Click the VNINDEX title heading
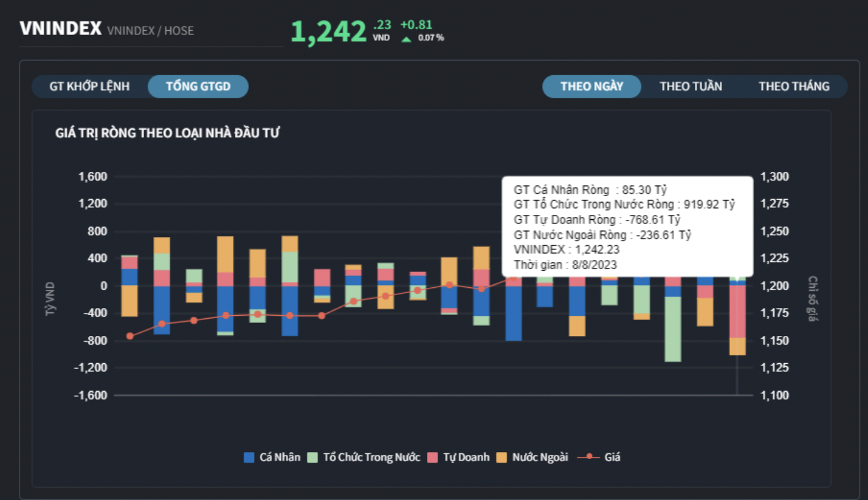868x500 pixels. click(x=60, y=28)
